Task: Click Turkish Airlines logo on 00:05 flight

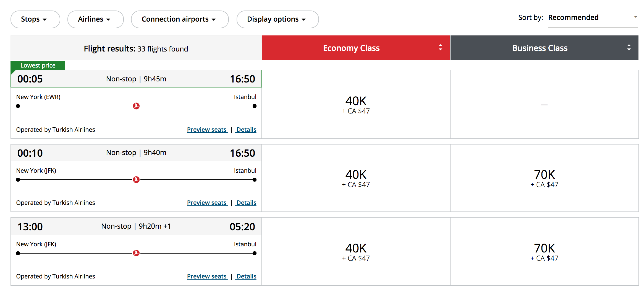Action: click(136, 106)
